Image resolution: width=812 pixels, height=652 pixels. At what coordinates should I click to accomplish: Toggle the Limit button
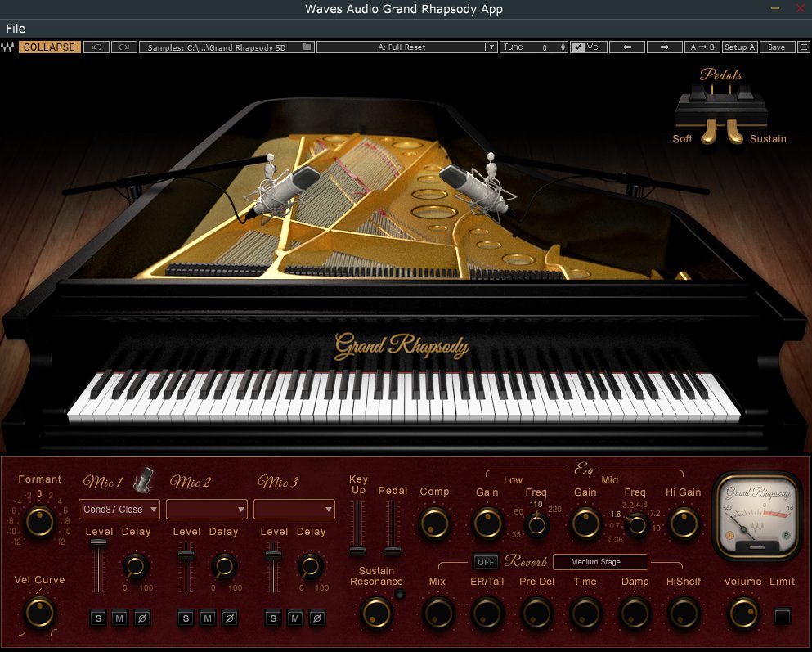coord(782,616)
